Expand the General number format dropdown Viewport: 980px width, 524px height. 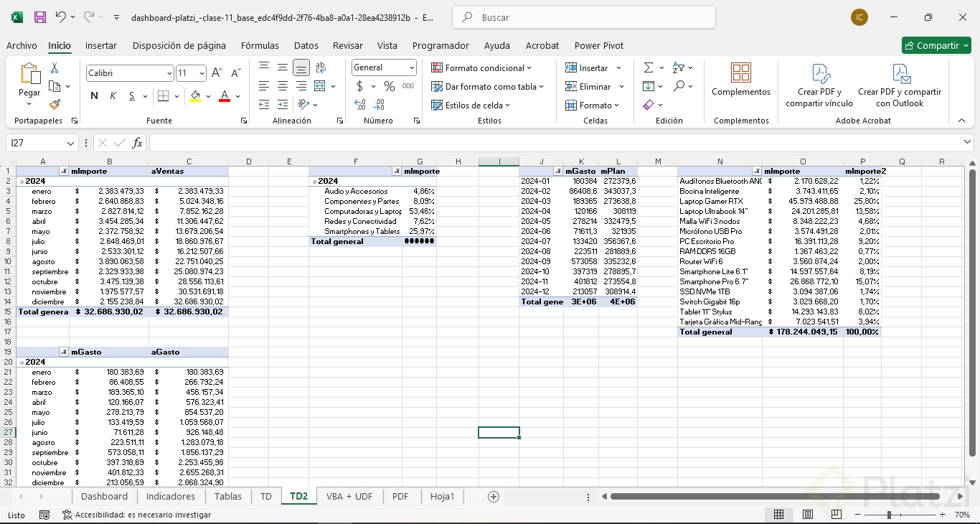coord(412,67)
